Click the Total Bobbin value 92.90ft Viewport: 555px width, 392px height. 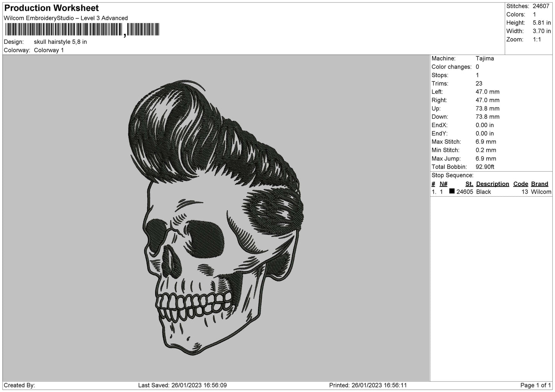(x=485, y=167)
